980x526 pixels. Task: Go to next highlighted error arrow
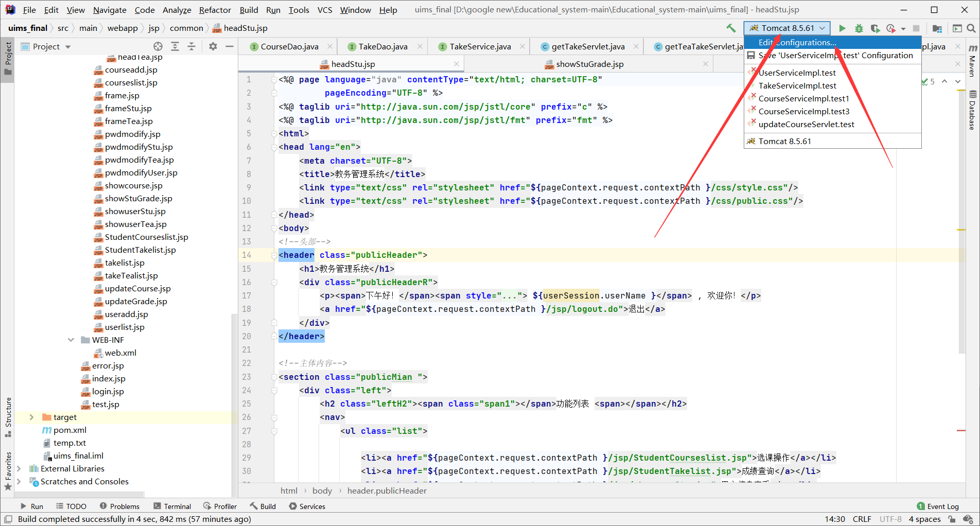958,81
